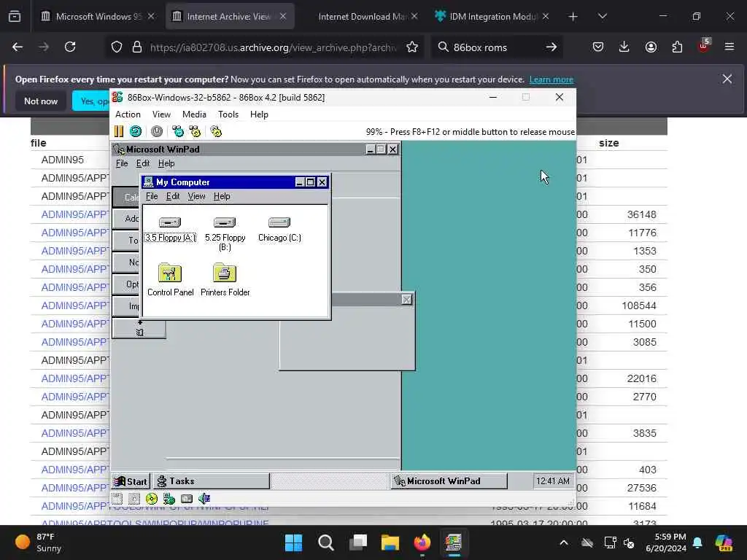747x560 pixels.
Task: Click the sound speaker icon in 86Box status bar
Action: 204,499
